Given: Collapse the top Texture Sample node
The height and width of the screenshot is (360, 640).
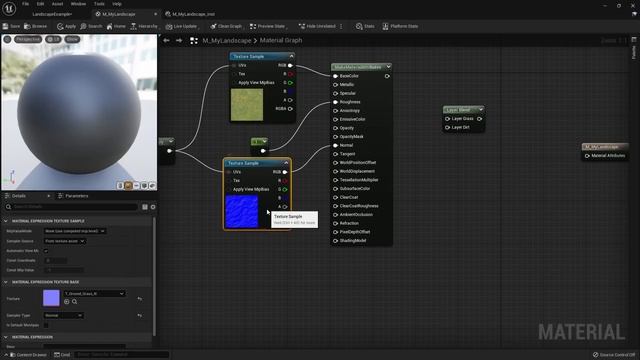Looking at the screenshot, I should tap(291, 56).
